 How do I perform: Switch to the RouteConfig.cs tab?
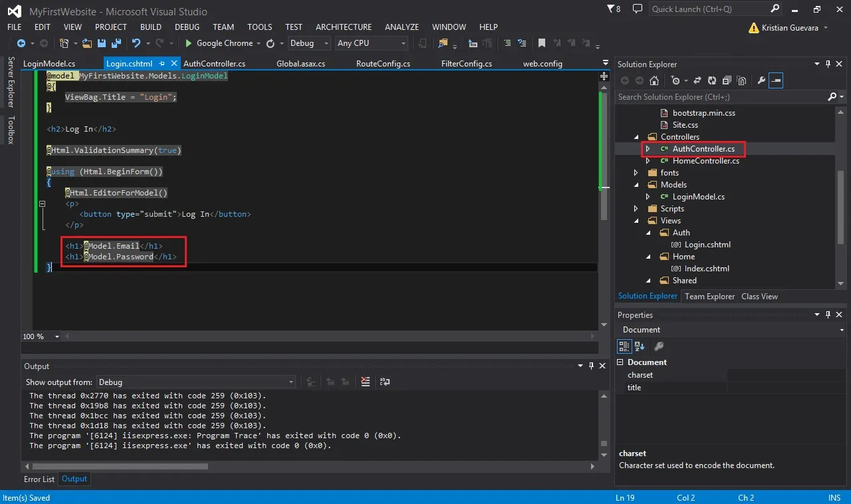click(383, 64)
